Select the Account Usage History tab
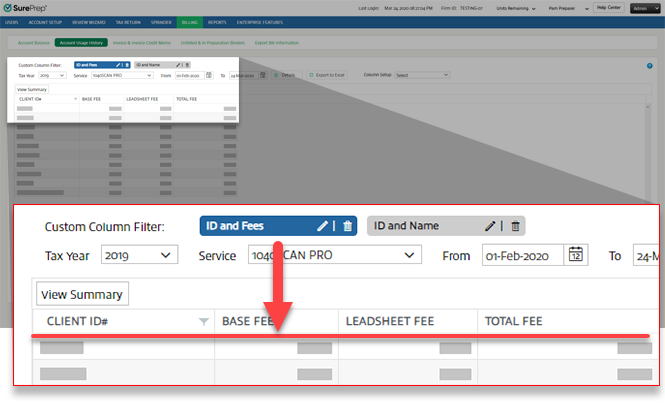665x407 pixels. pos(81,43)
